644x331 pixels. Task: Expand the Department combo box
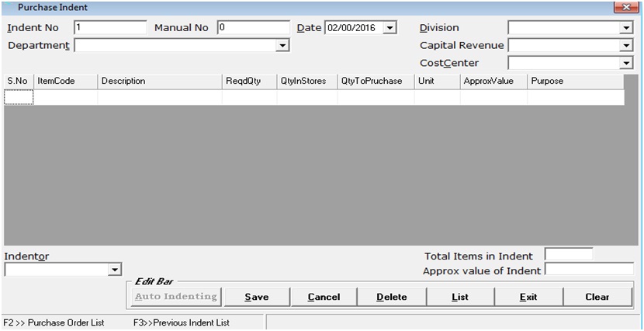coord(282,46)
